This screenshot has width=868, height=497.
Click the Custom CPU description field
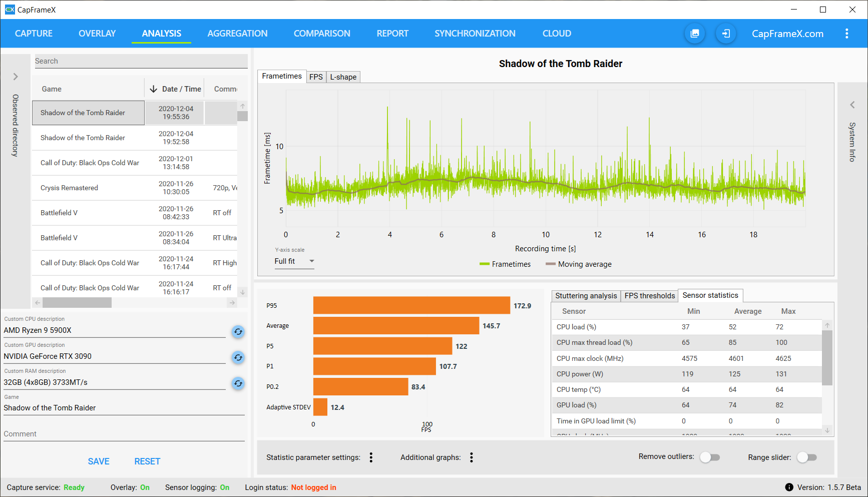point(115,330)
